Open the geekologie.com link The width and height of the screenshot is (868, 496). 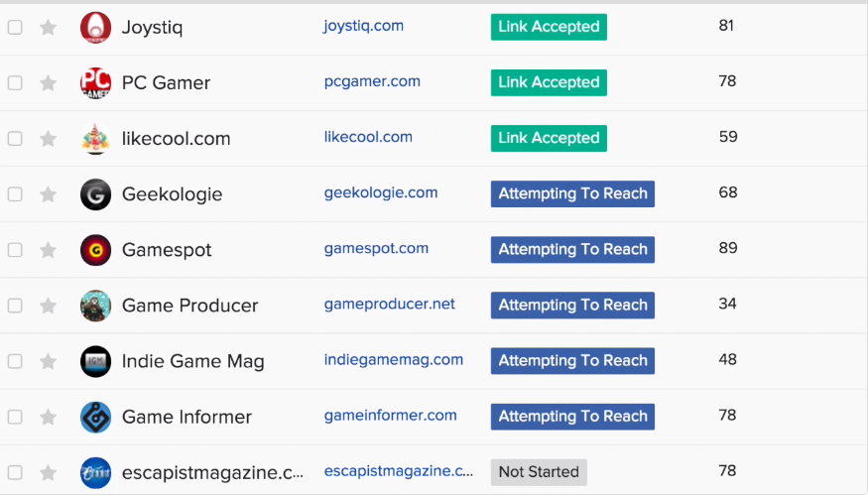pos(381,192)
